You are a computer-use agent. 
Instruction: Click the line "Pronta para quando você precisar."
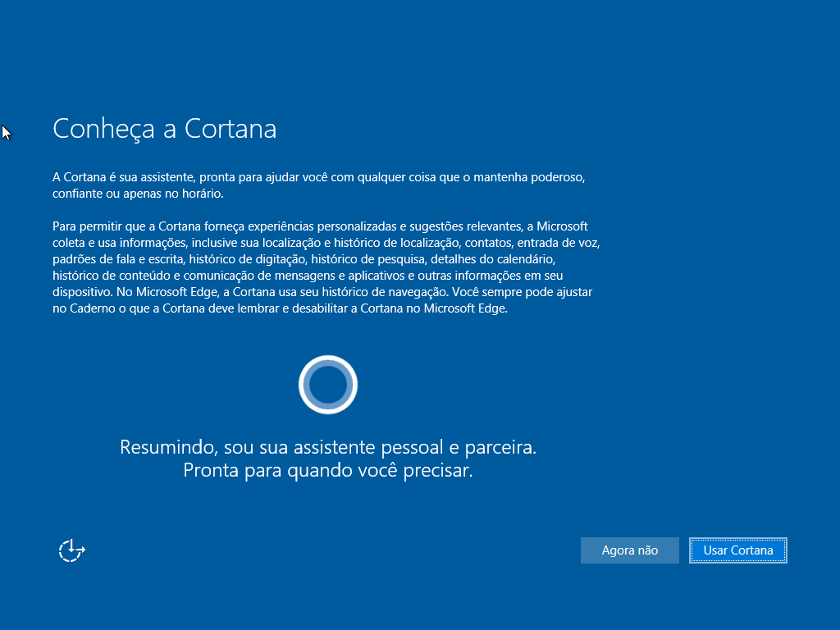tap(328, 470)
